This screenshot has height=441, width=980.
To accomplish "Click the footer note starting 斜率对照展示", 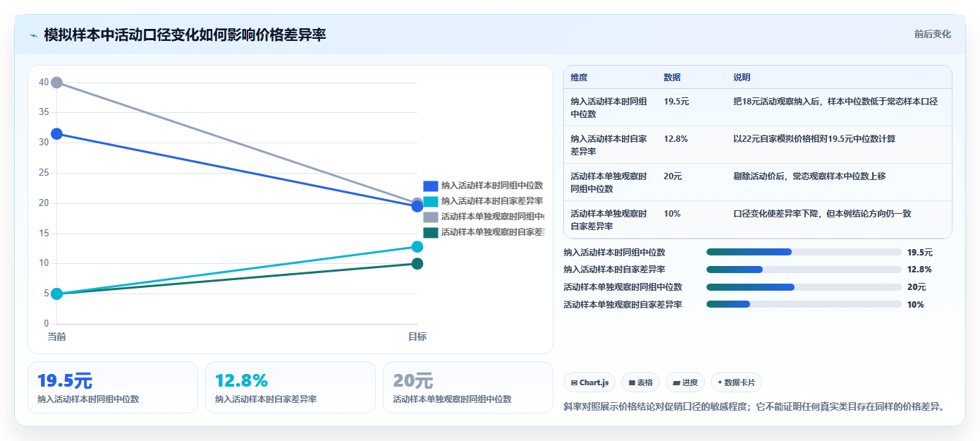I will point(754,406).
